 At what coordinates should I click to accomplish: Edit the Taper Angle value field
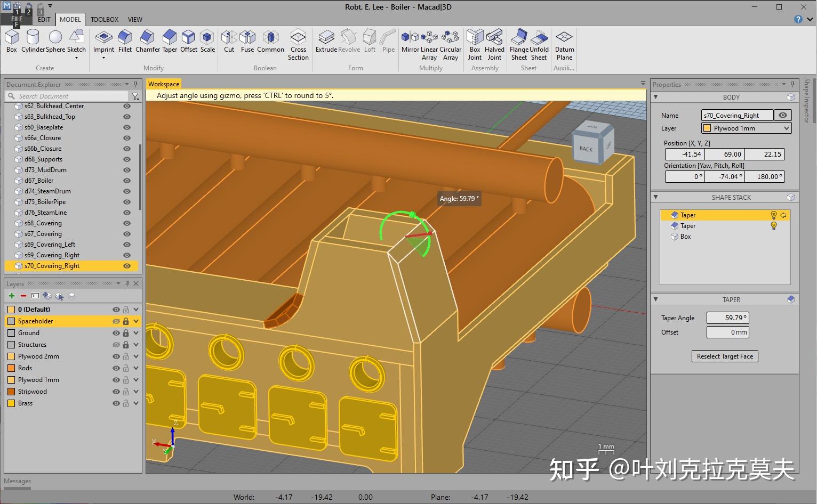[x=728, y=318]
